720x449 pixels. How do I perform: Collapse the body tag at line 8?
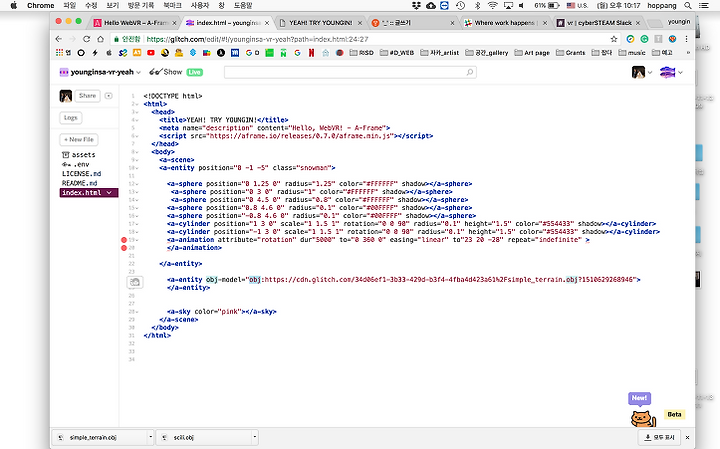[137, 152]
